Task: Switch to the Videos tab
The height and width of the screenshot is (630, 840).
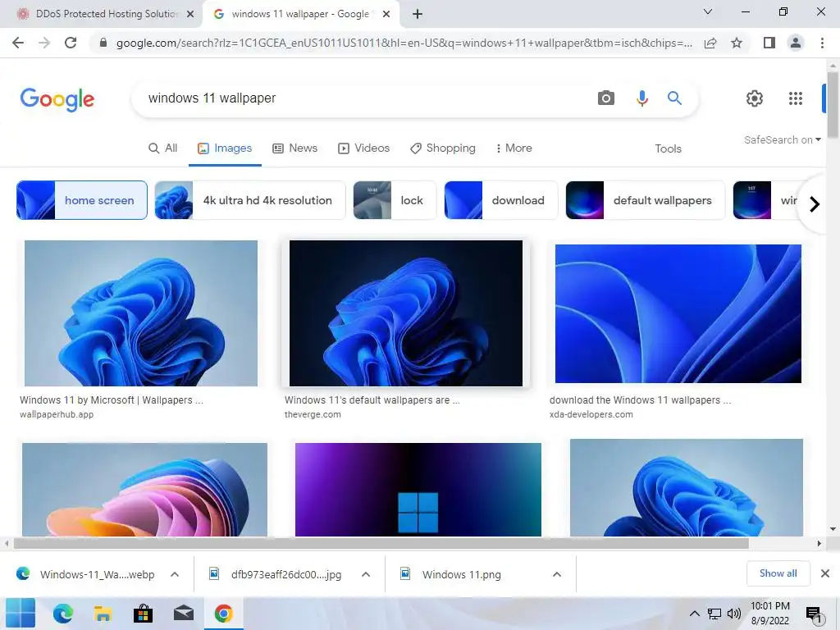Action: coord(363,148)
